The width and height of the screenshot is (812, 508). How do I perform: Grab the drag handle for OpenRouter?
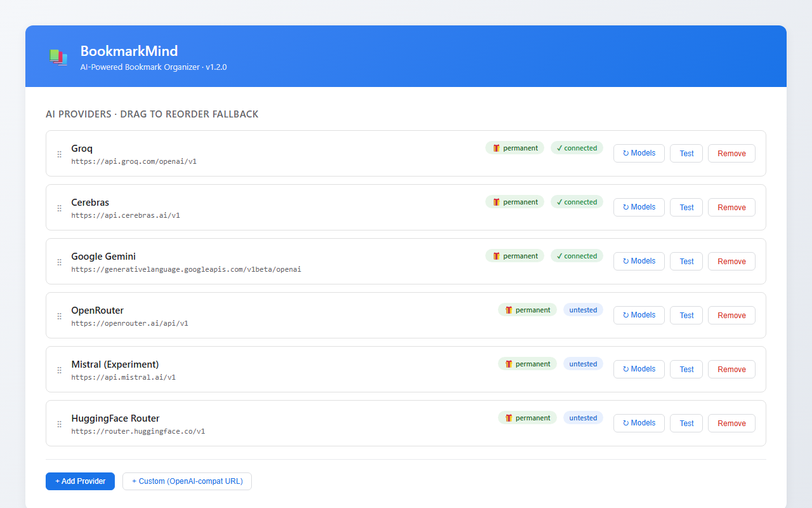click(59, 316)
